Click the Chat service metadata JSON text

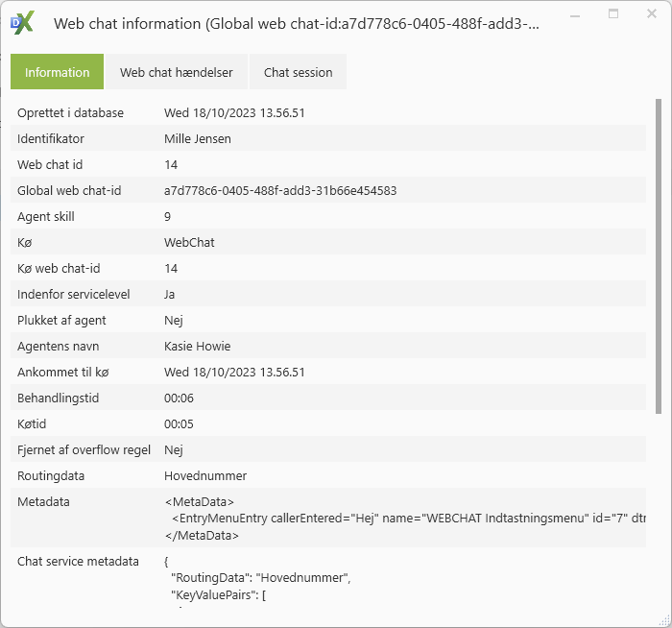pos(259,578)
